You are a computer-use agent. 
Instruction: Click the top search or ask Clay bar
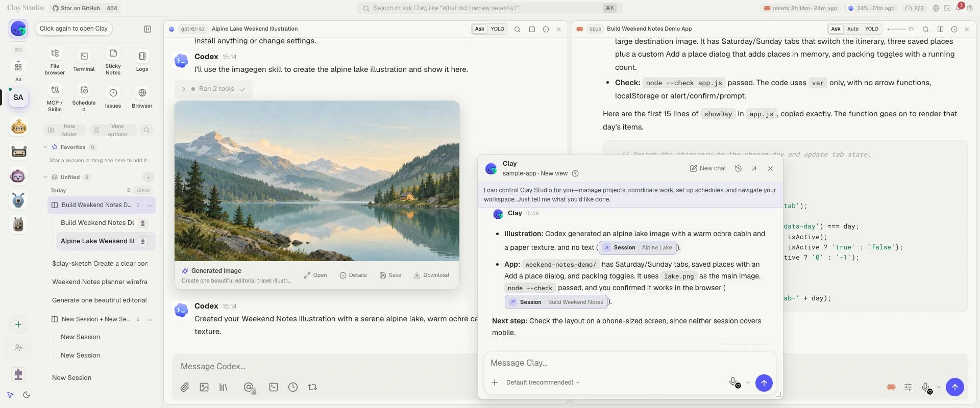489,8
